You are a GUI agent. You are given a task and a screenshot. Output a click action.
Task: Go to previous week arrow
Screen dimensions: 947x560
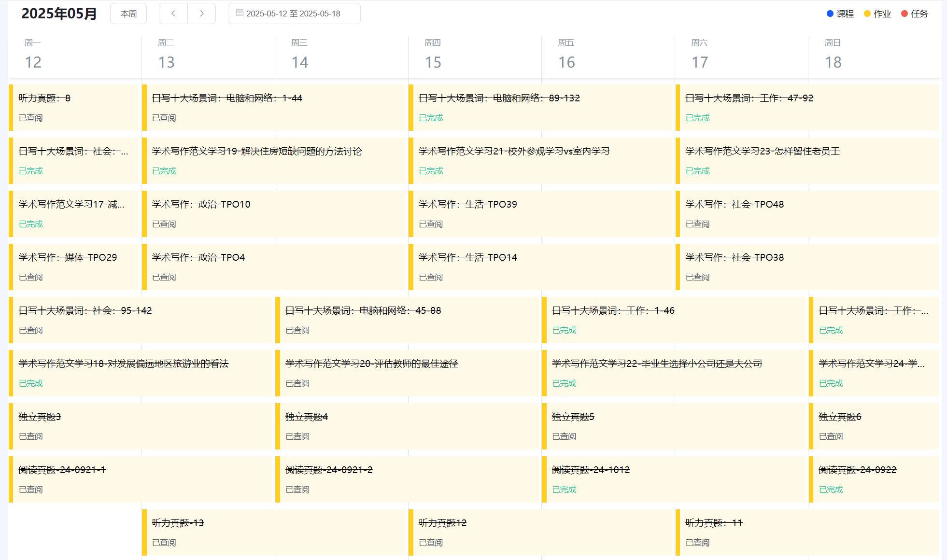(173, 14)
